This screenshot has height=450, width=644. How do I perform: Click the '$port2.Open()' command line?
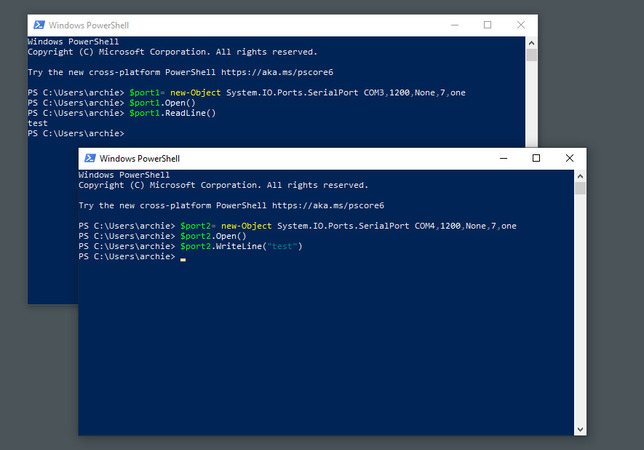213,236
